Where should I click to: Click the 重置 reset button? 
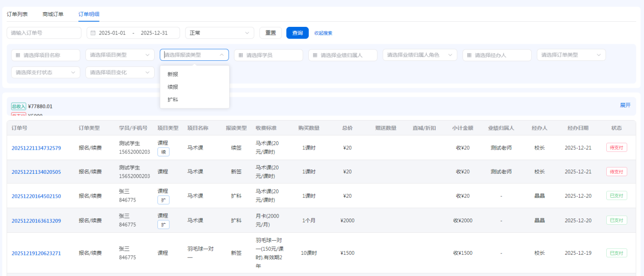tap(271, 33)
